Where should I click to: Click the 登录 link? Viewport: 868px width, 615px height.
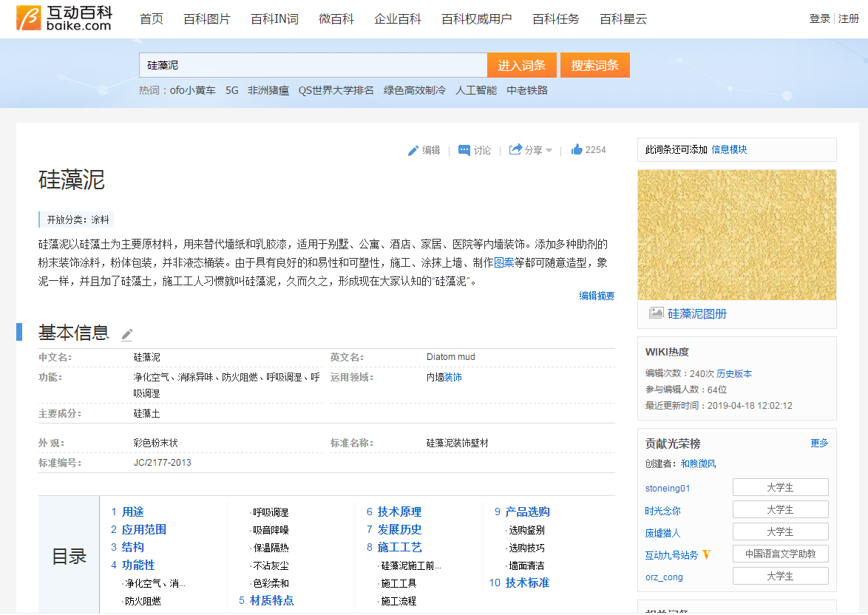pyautogui.click(x=820, y=18)
